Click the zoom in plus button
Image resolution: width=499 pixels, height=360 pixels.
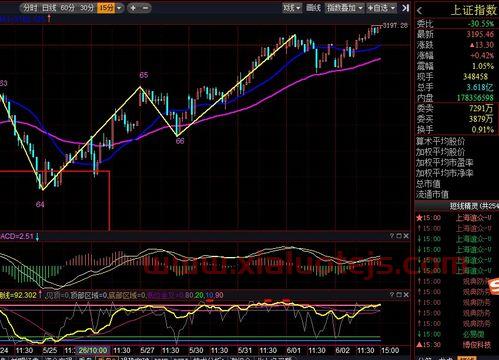(133, 8)
